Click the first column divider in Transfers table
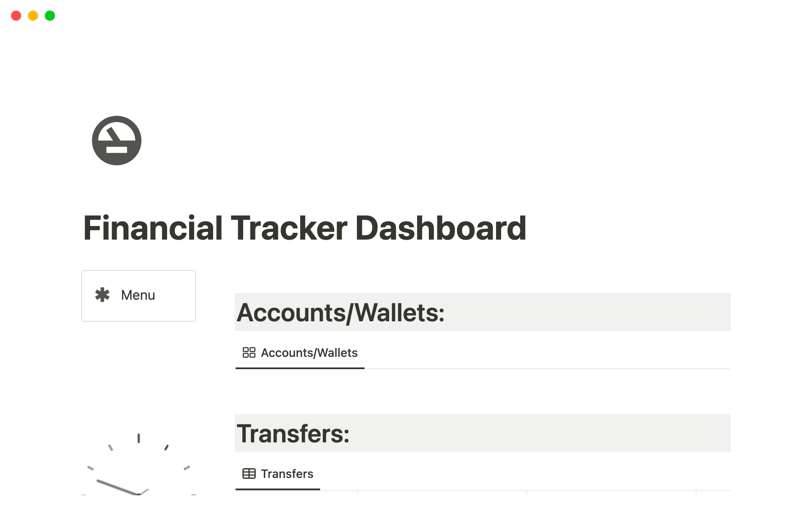This screenshot has height=508, width=812. [x=358, y=493]
